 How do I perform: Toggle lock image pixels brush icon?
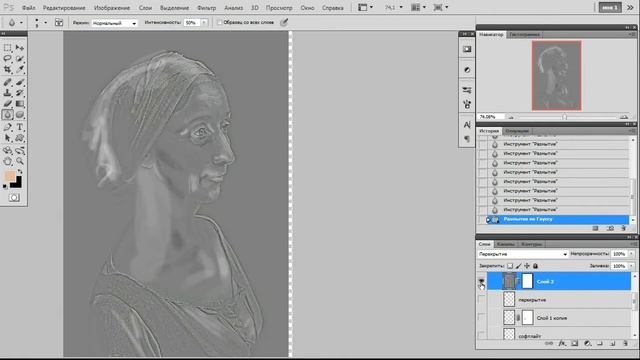click(518, 266)
